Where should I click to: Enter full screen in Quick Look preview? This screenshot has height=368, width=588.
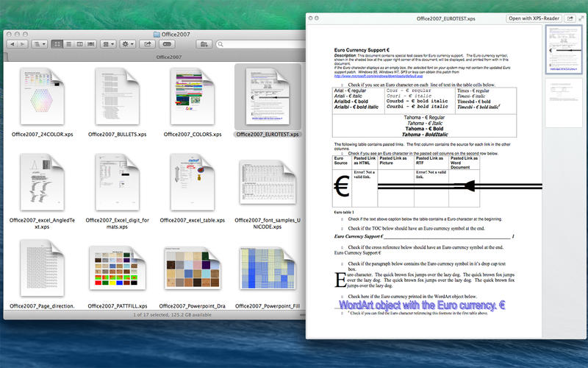[x=581, y=18]
